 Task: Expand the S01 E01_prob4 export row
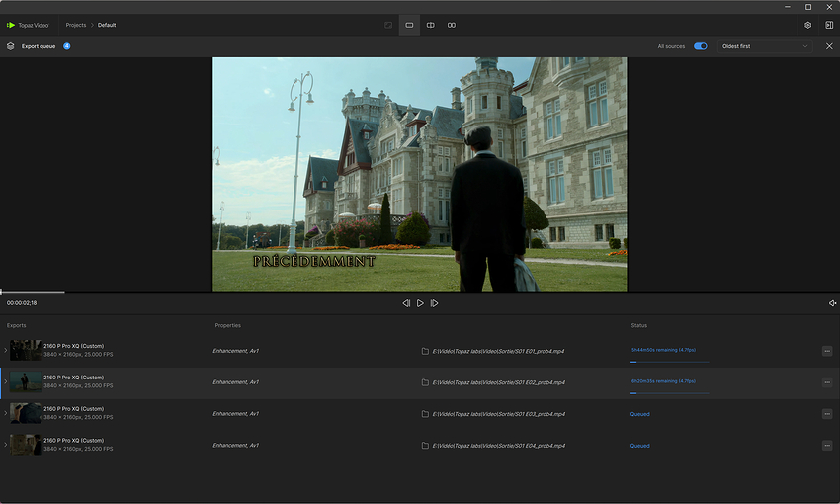[x=5, y=350]
